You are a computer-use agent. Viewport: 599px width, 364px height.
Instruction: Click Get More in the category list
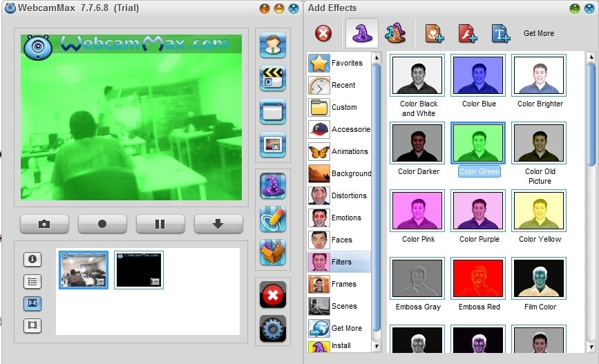[x=339, y=328]
